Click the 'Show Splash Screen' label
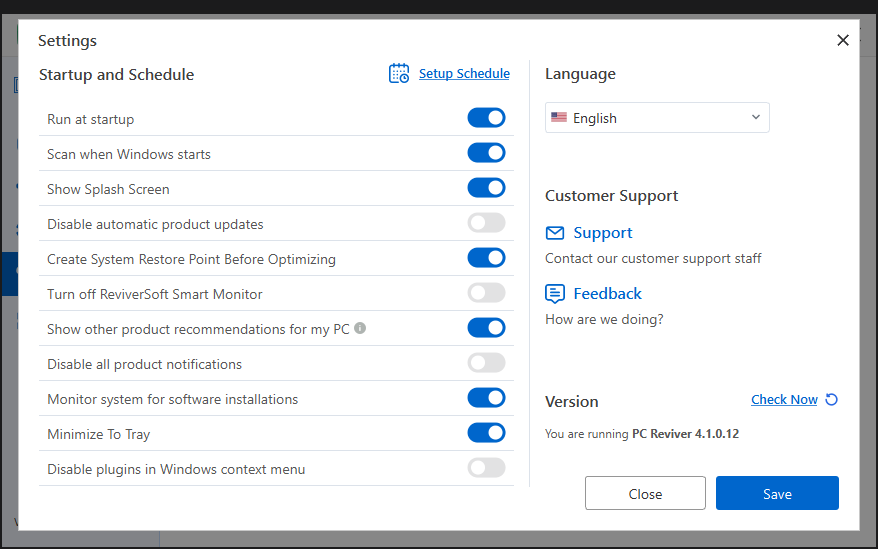This screenshot has width=878, height=549. pyautogui.click(x=108, y=189)
